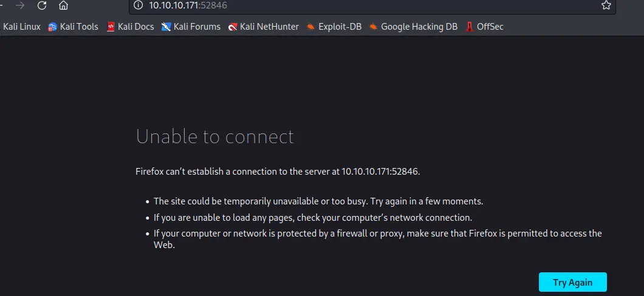Screen dimensions: 644x296
Task: Open the Kali NetHunter bookmark
Action: pyautogui.click(x=264, y=27)
